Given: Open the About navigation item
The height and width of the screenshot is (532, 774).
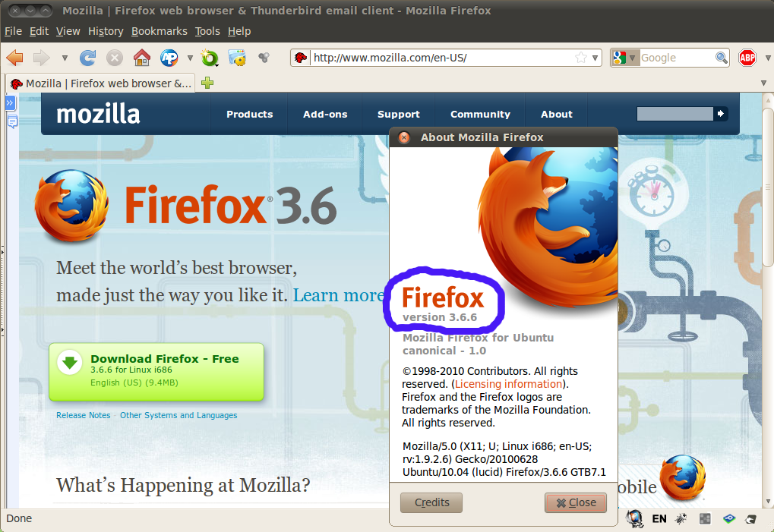Looking at the screenshot, I should [x=557, y=114].
